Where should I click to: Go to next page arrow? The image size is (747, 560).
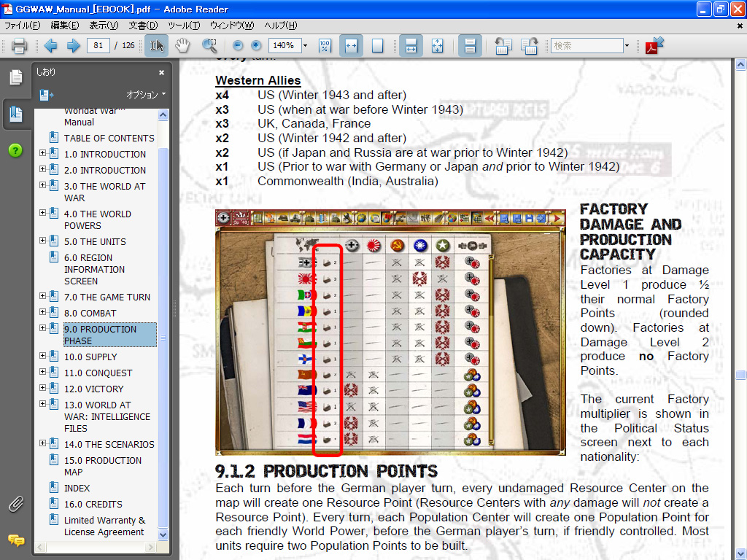click(73, 46)
